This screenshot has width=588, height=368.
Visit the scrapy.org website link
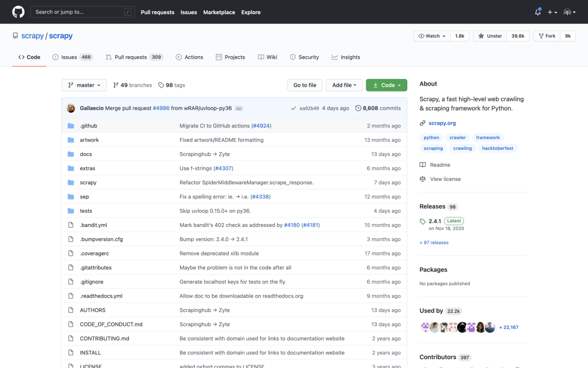442,123
